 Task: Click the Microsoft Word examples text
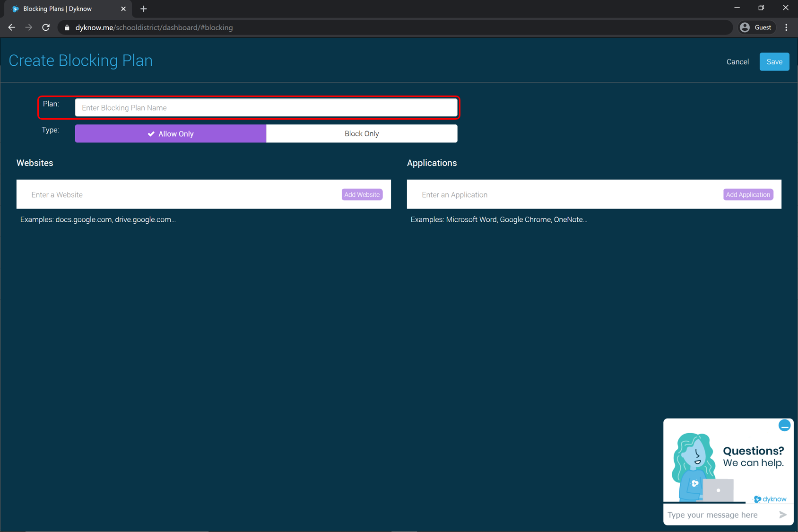(x=499, y=219)
